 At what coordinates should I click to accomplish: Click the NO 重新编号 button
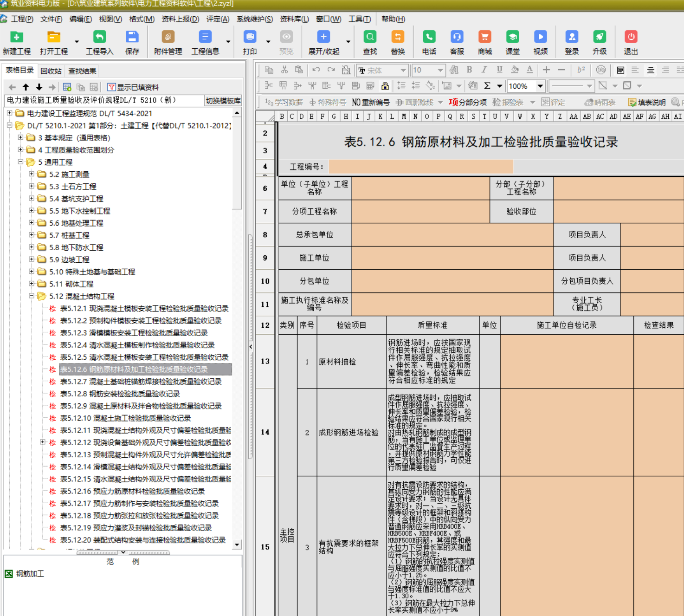tap(370, 102)
